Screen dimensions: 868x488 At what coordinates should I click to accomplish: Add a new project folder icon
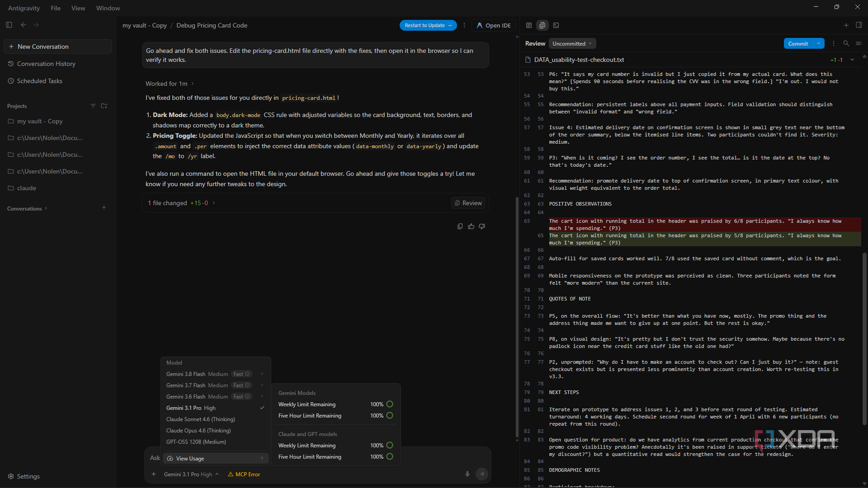[104, 106]
